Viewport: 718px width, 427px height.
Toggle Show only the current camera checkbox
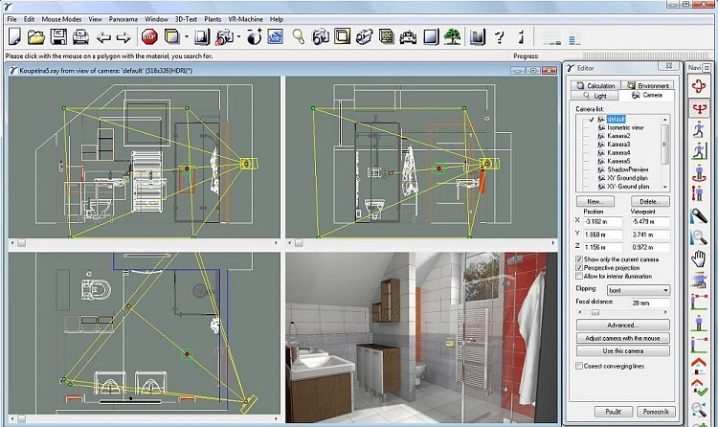pos(579,259)
